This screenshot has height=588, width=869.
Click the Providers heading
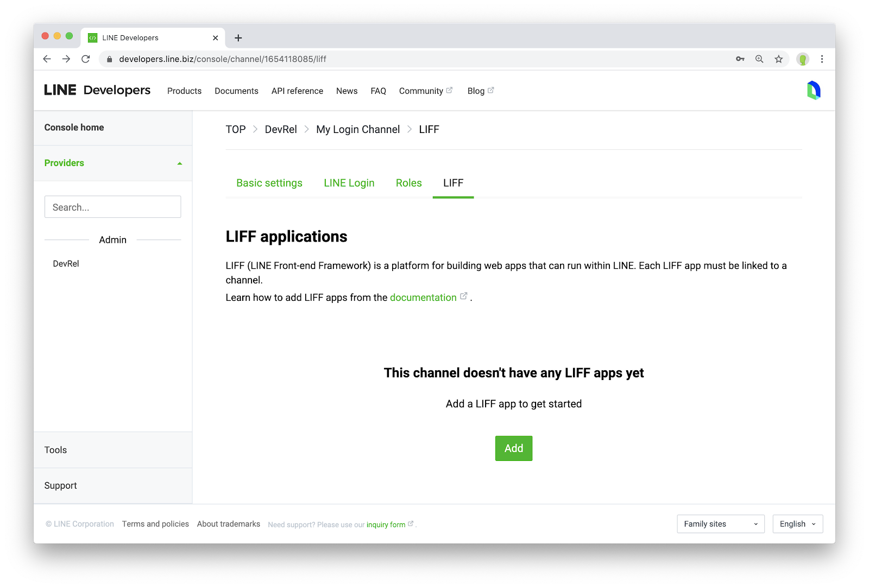tap(64, 163)
